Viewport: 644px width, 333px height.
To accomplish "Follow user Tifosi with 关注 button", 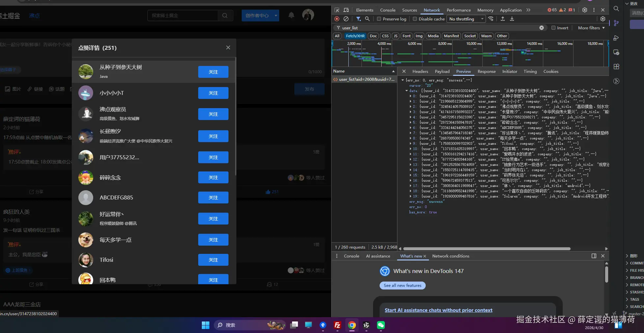I will [213, 260].
